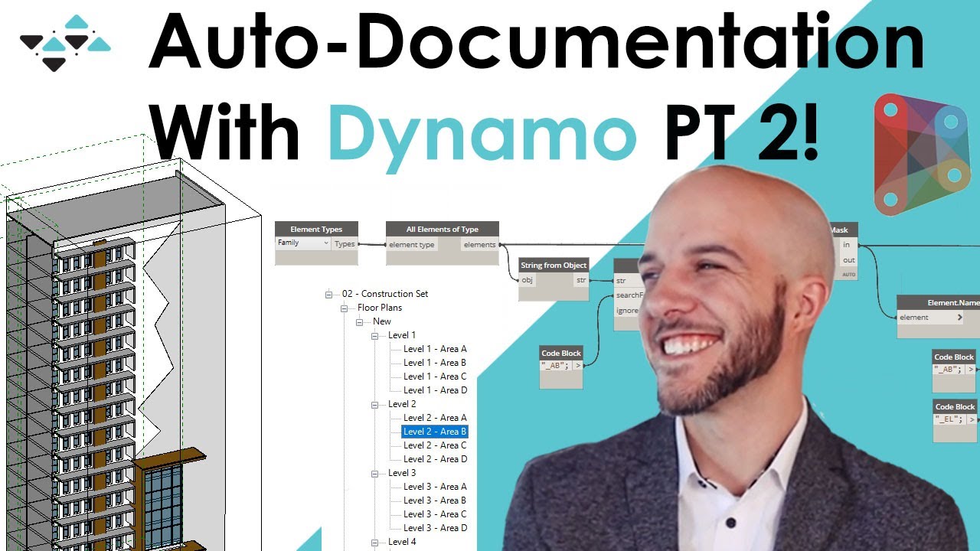980x551 pixels.
Task: Open Level 3 - Area B view
Action: 435,500
